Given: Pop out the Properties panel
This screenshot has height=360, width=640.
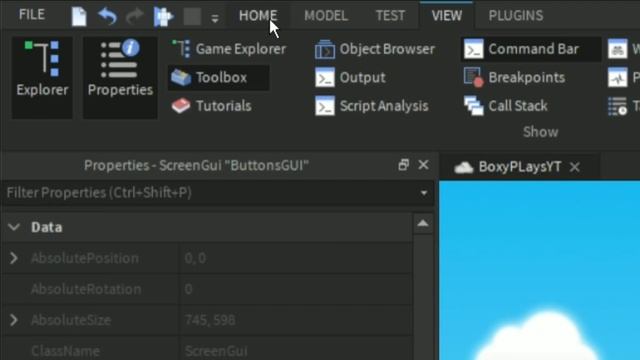Looking at the screenshot, I should (403, 165).
